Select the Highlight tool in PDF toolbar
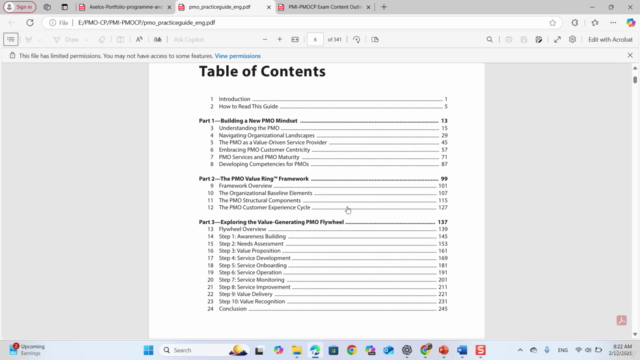This screenshot has height=360, width=640. (29, 40)
